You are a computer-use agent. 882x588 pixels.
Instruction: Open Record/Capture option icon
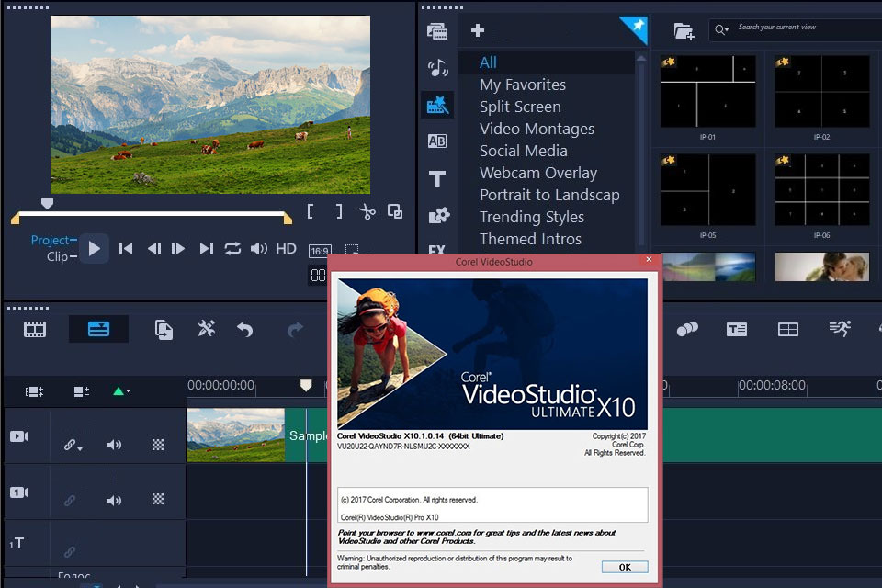164,330
